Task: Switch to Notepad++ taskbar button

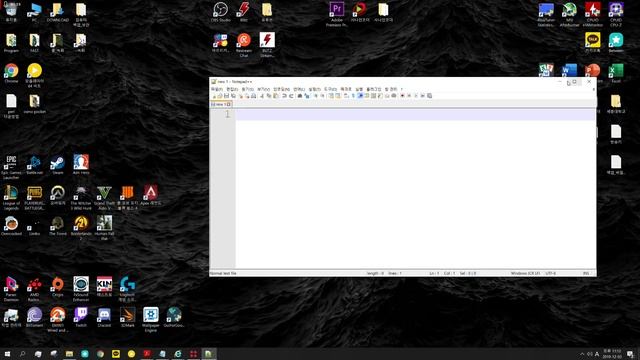Action: (x=209, y=354)
